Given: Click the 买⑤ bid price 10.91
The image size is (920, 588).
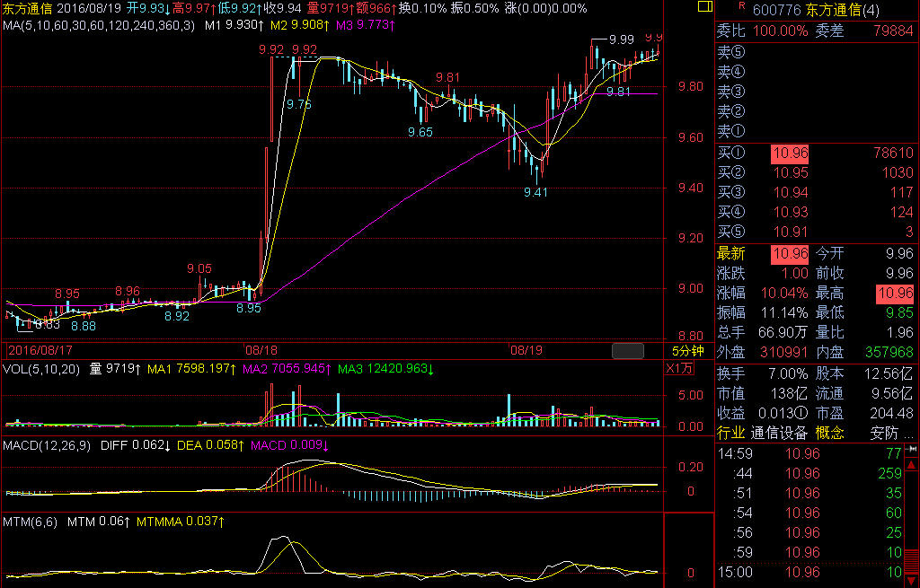Looking at the screenshot, I should [790, 233].
